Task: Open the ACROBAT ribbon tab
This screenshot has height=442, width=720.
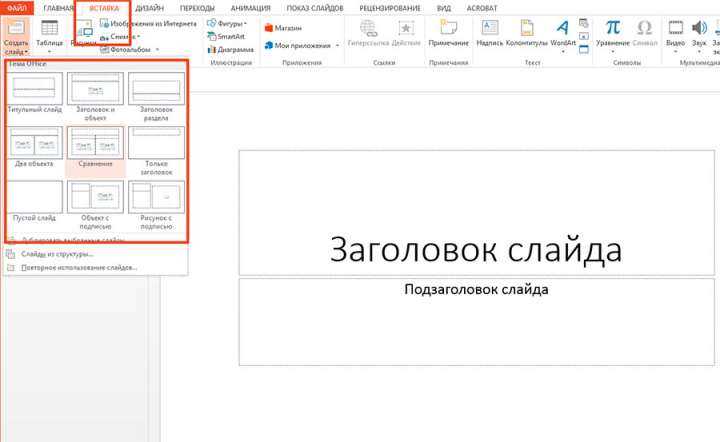Action: pyautogui.click(x=482, y=8)
